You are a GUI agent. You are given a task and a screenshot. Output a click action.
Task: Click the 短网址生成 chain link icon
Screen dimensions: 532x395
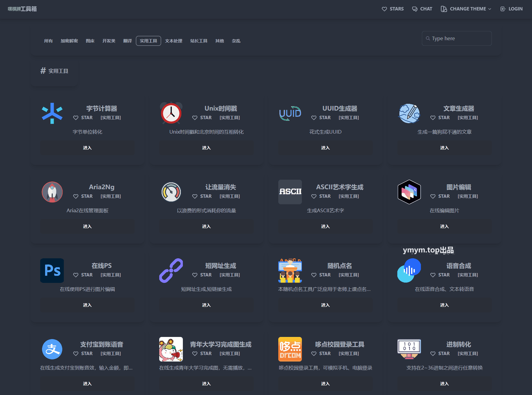point(171,271)
